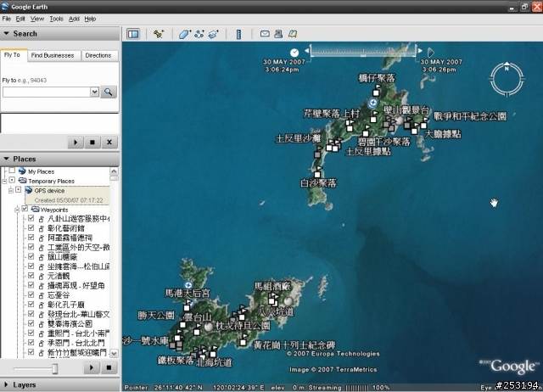Click the 白沙聚落 waypoint flag
This screenshot has width=543, height=392.
coord(317,173)
